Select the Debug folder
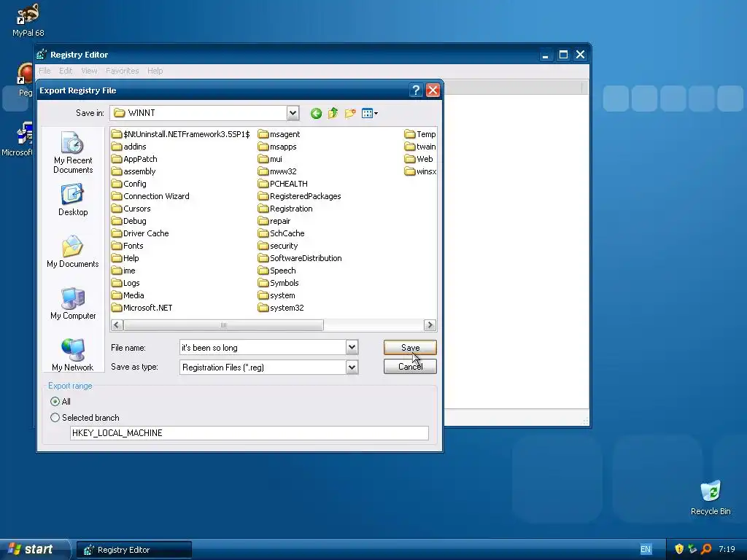This screenshot has height=560, width=747. 129,221
